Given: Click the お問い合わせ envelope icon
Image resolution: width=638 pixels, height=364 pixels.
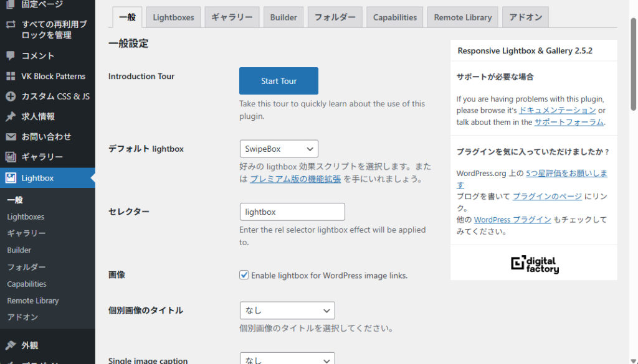Looking at the screenshot, I should (11, 137).
